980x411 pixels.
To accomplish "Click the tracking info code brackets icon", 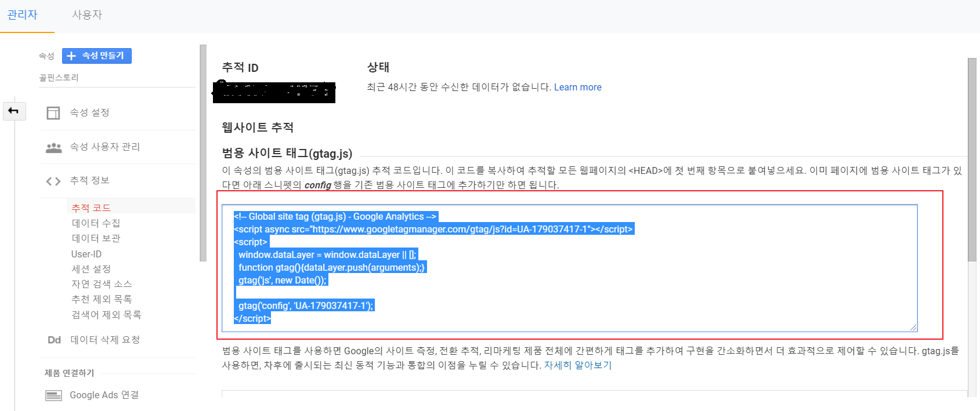I will (x=53, y=181).
